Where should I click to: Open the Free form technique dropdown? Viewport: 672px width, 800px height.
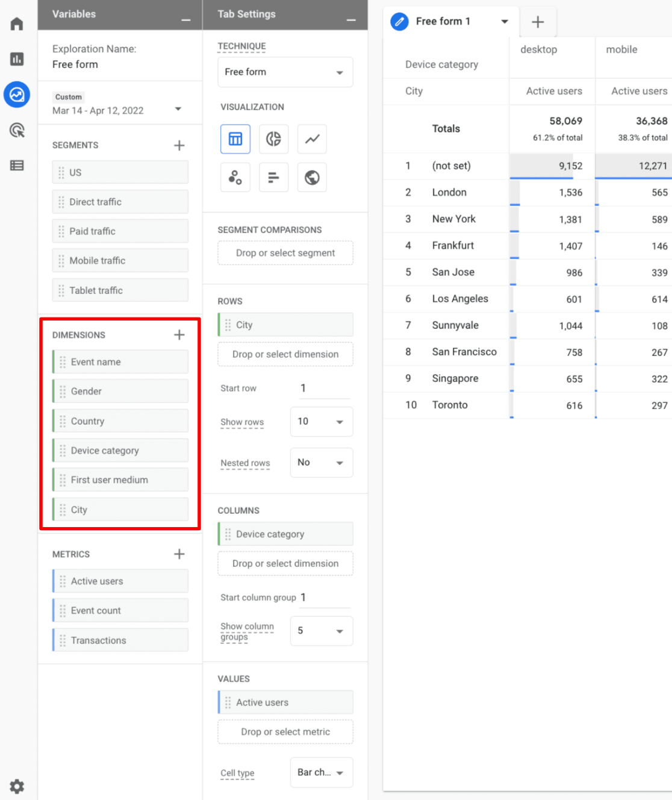285,72
